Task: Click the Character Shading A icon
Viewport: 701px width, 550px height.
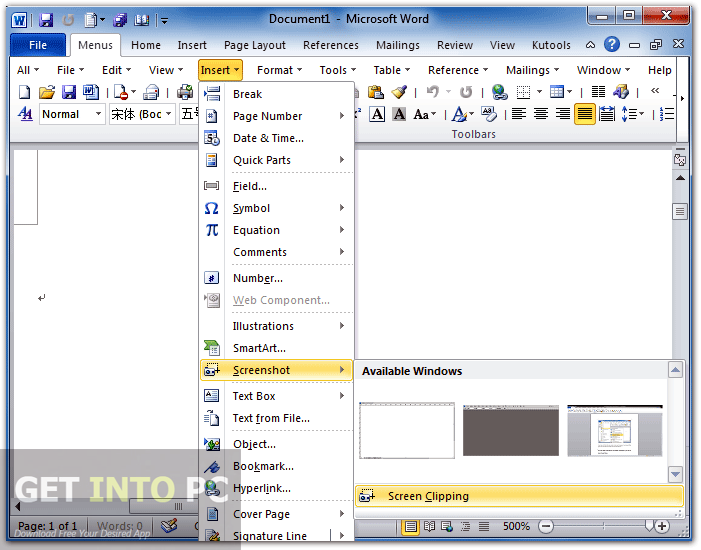Action: click(x=399, y=114)
